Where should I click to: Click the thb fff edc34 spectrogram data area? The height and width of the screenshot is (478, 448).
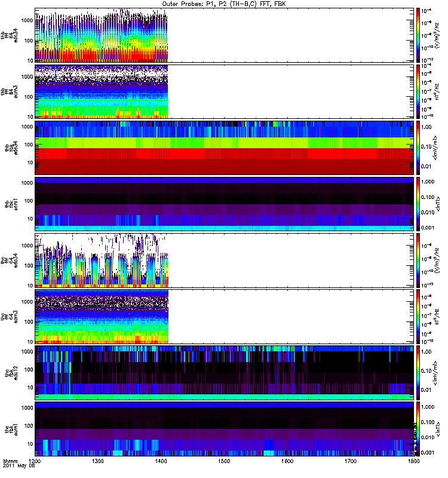pos(101,35)
